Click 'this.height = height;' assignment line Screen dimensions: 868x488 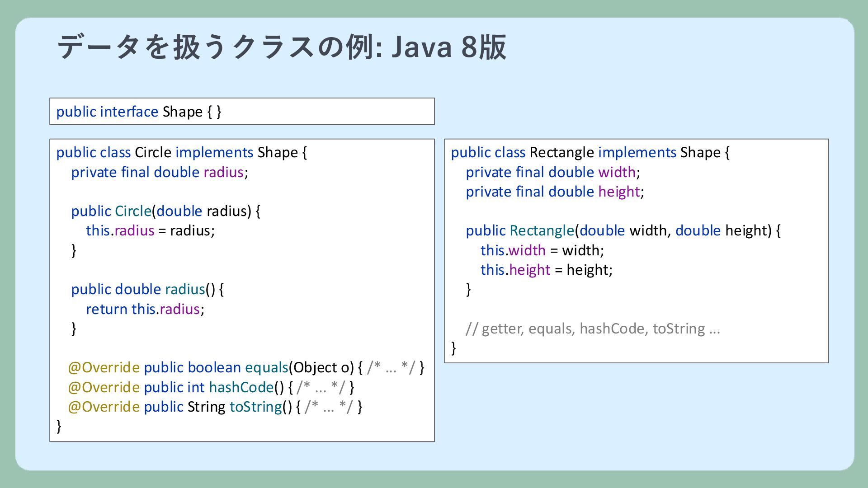click(546, 270)
